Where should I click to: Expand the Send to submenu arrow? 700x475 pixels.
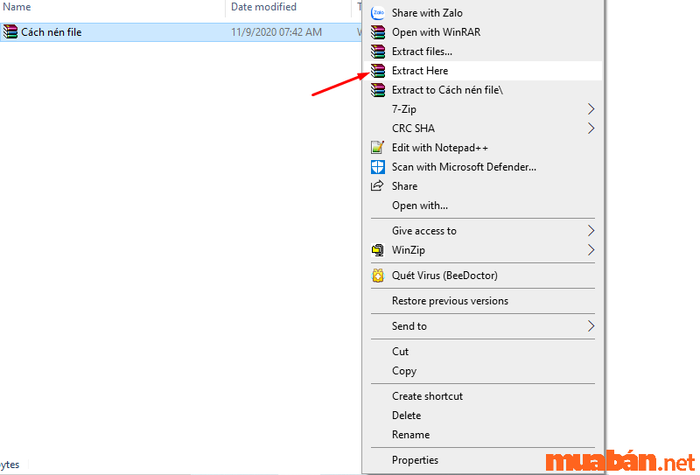(x=591, y=326)
